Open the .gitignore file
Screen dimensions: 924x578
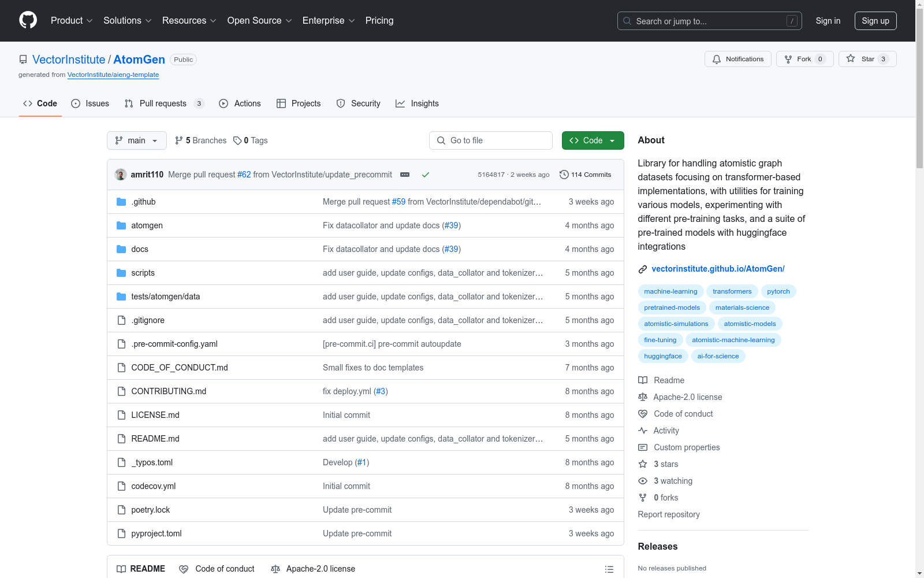pos(148,320)
